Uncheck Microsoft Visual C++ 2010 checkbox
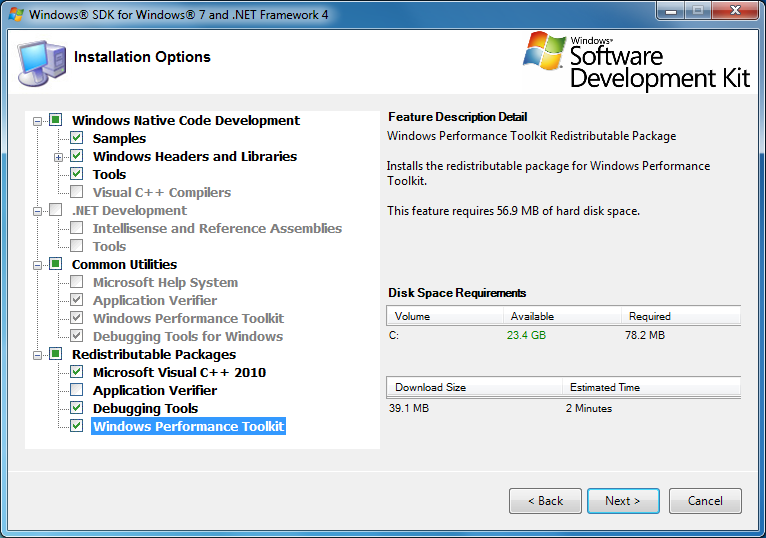This screenshot has width=766, height=538. point(77,373)
